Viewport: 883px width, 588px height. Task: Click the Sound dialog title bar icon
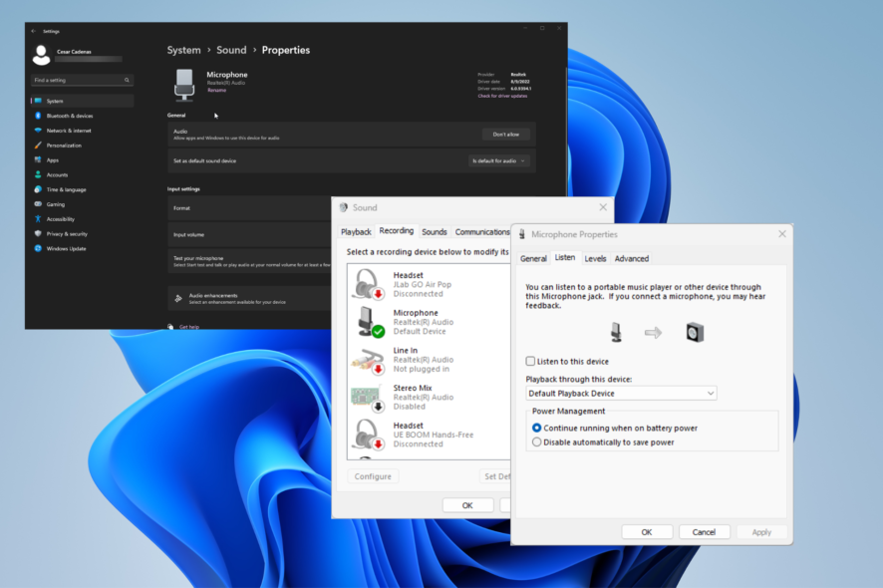[x=344, y=207]
